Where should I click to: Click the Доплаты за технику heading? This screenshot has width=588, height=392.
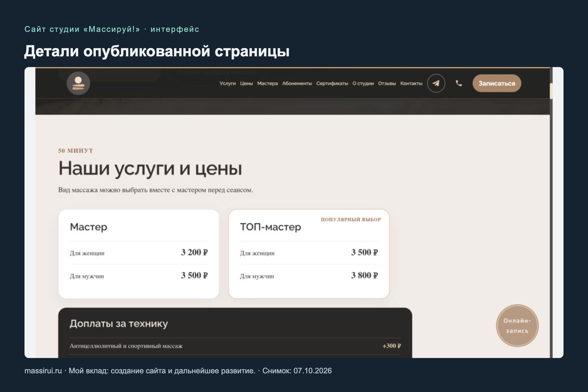(x=119, y=324)
